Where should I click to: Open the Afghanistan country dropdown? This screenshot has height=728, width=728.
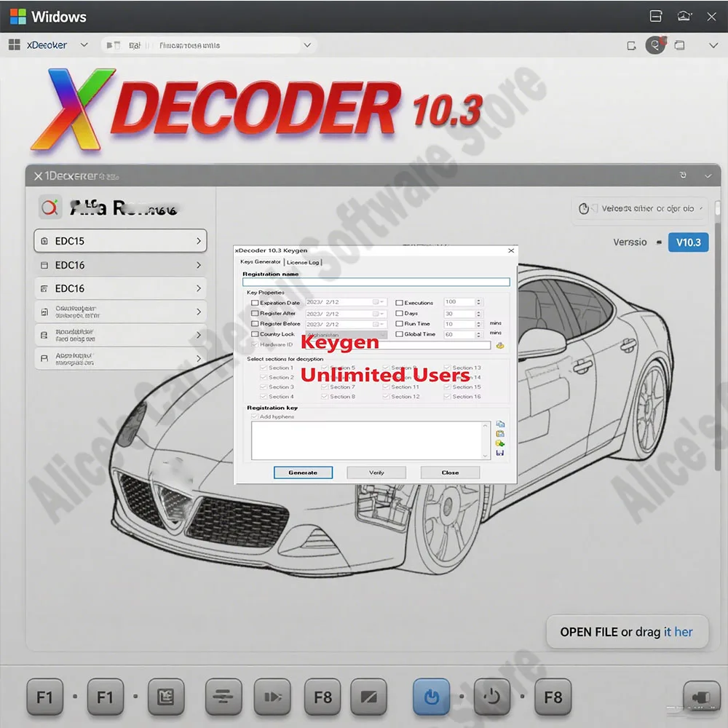(383, 334)
